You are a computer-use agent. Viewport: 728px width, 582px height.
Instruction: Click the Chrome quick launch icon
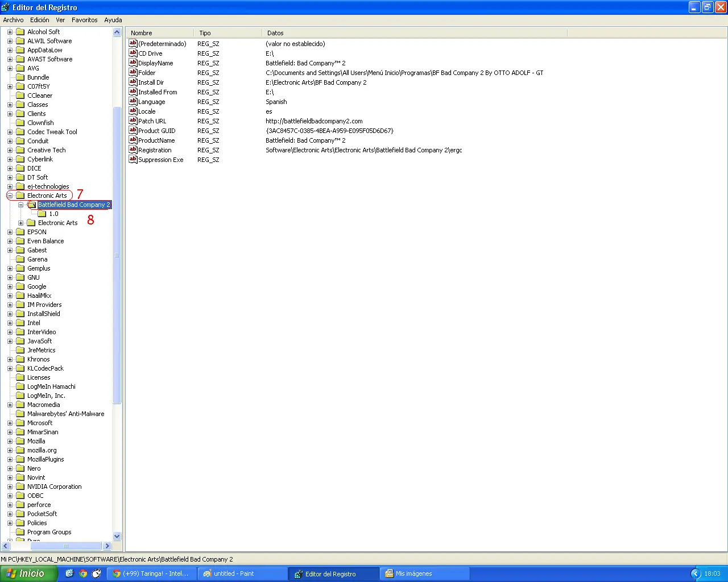83,573
